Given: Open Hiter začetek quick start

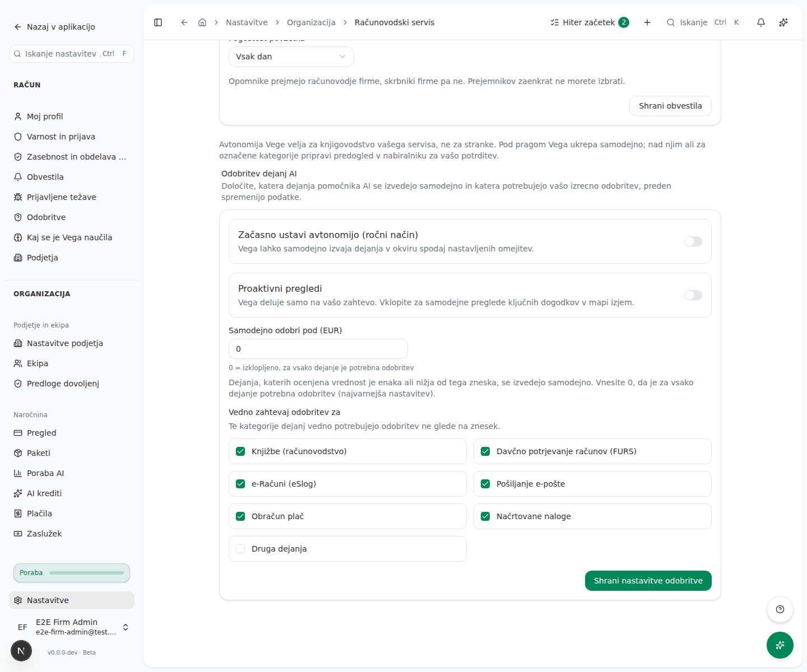Looking at the screenshot, I should 590,22.
